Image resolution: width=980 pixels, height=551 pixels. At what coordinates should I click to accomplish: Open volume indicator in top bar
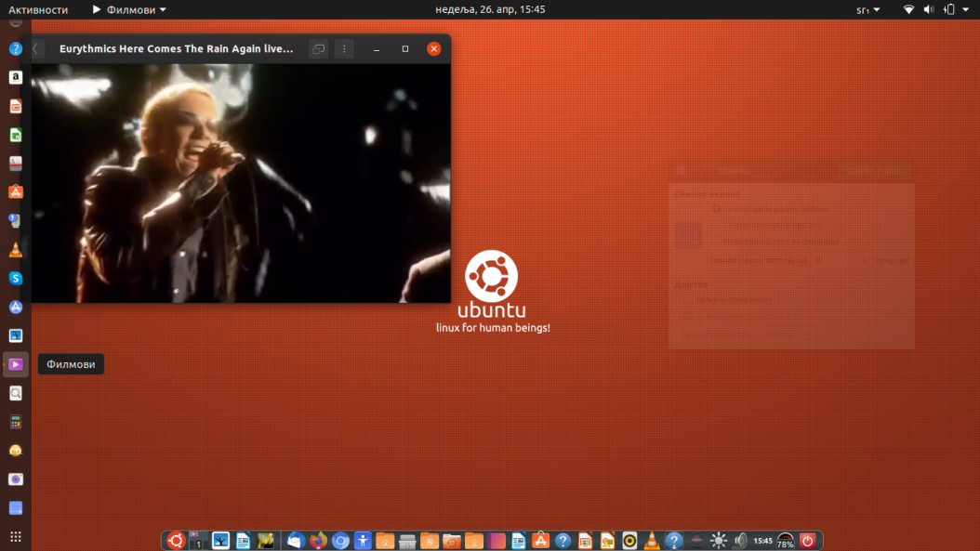pos(929,9)
